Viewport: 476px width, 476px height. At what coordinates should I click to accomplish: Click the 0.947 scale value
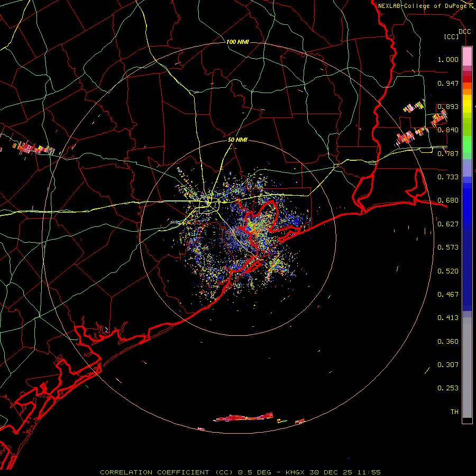[x=448, y=83]
